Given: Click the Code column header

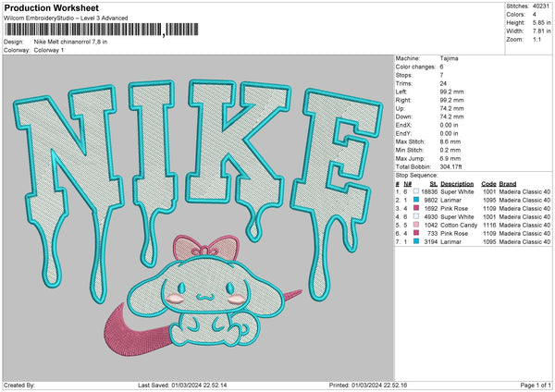Looking at the screenshot, I should coord(489,183).
